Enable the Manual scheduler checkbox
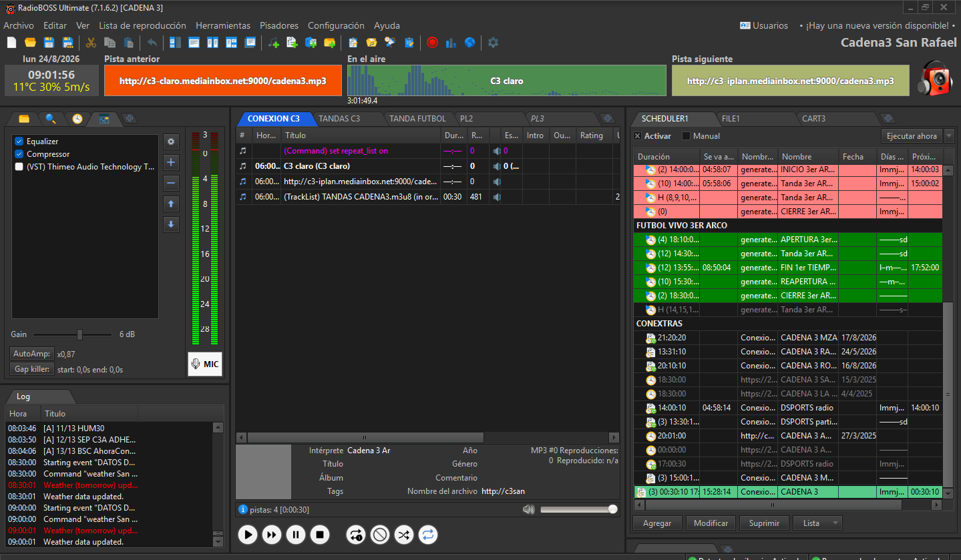 [687, 136]
